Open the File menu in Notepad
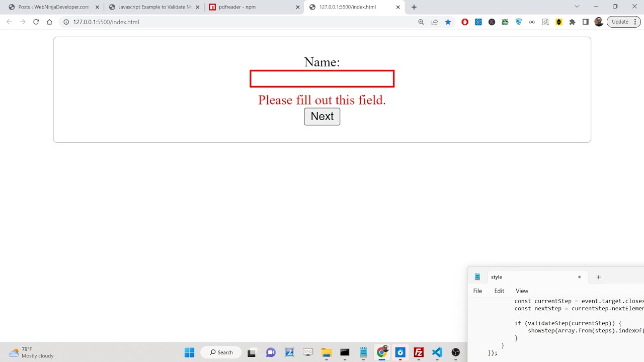The image size is (644, 362). click(477, 291)
